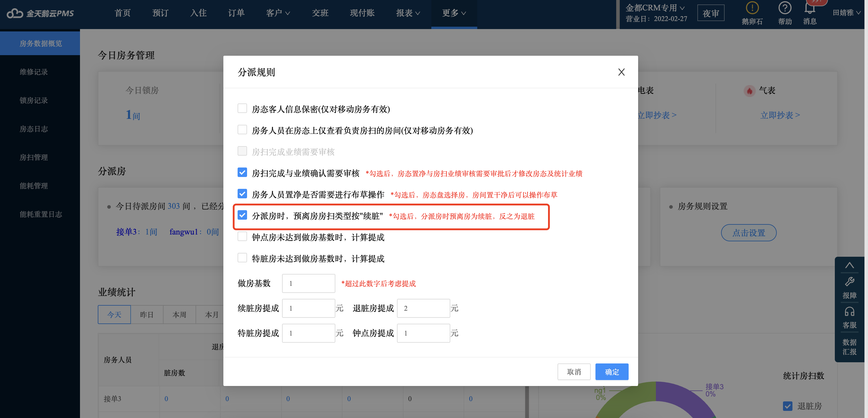This screenshot has width=868, height=418.
Task: Open 入住 in top navigation
Action: (198, 13)
